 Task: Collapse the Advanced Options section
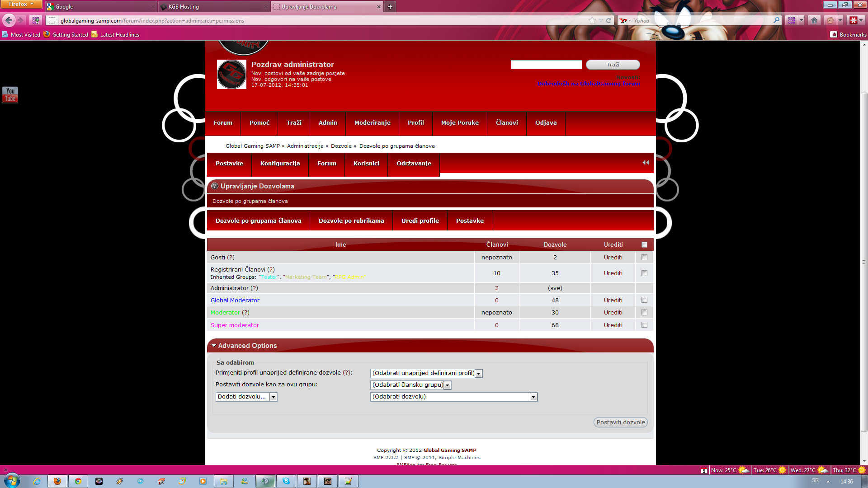(214, 346)
